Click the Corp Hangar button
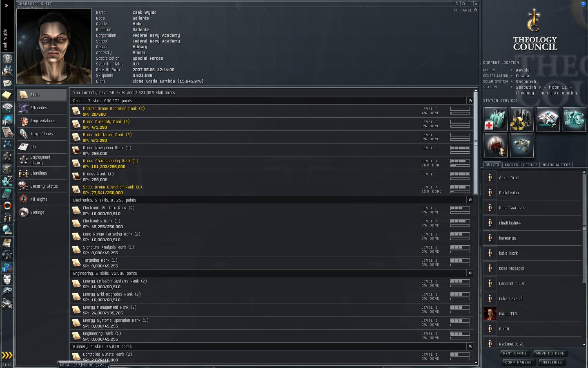This screenshot has width=588, height=368. [x=518, y=362]
